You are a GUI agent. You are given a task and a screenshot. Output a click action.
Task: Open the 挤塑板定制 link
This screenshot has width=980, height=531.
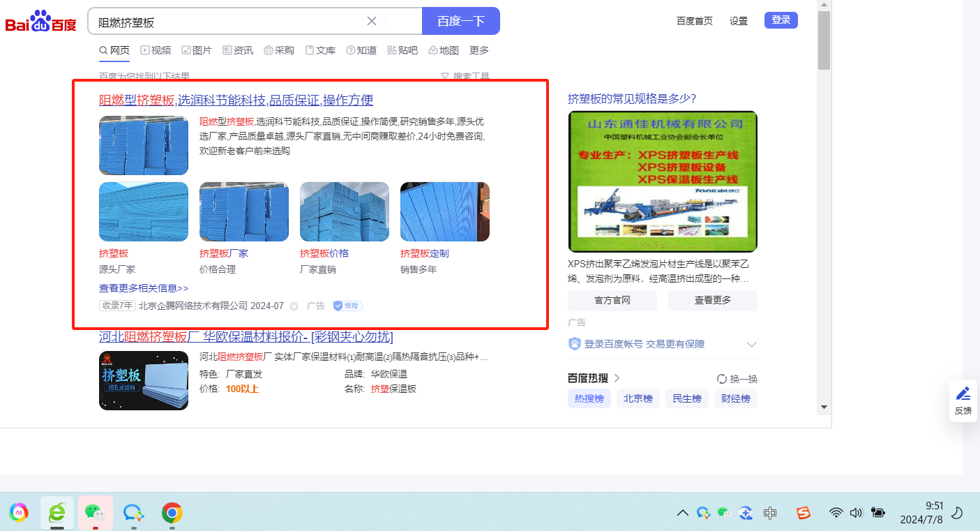pyautogui.click(x=425, y=253)
